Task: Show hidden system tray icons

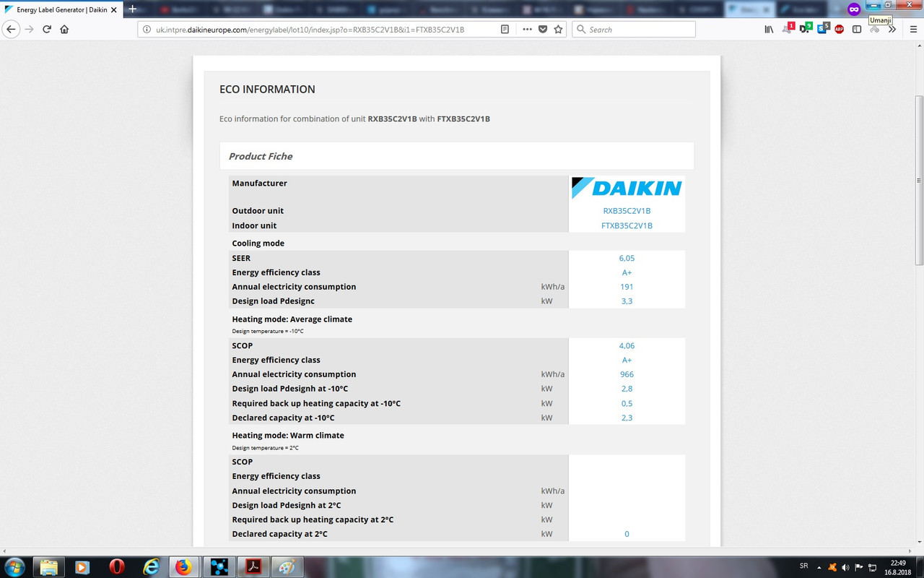Action: point(819,566)
